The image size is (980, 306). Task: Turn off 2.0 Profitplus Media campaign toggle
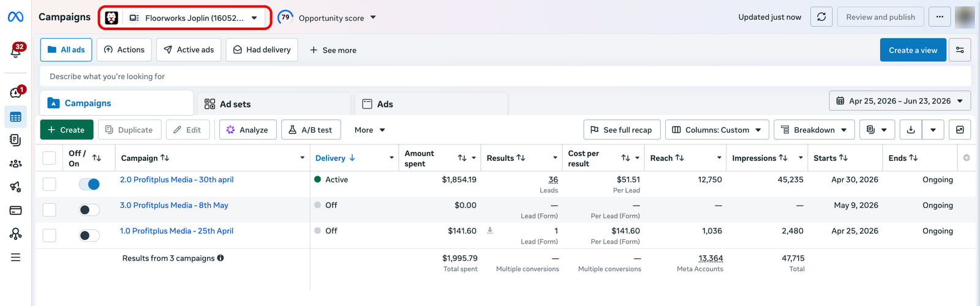coord(89,184)
